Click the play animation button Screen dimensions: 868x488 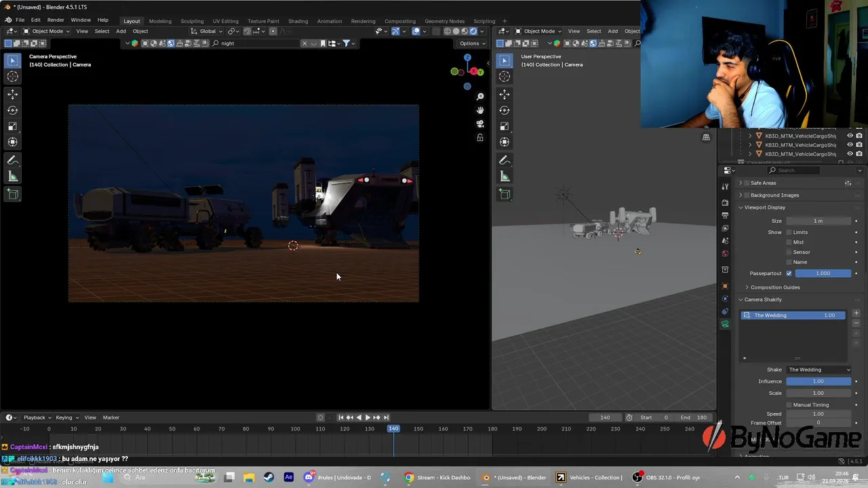point(368,418)
